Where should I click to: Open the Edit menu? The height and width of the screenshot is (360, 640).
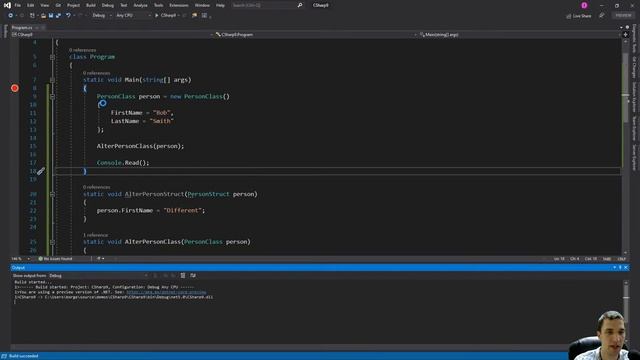(x=31, y=5)
